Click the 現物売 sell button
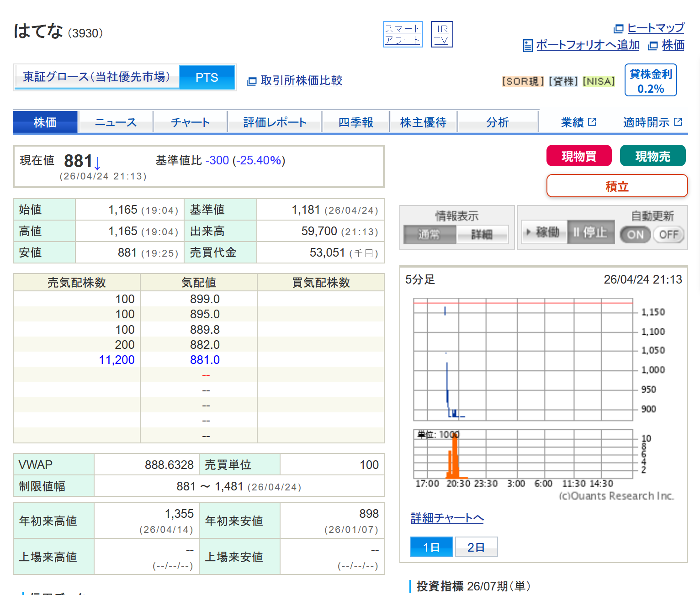This screenshot has height=595, width=700. pyautogui.click(x=652, y=156)
